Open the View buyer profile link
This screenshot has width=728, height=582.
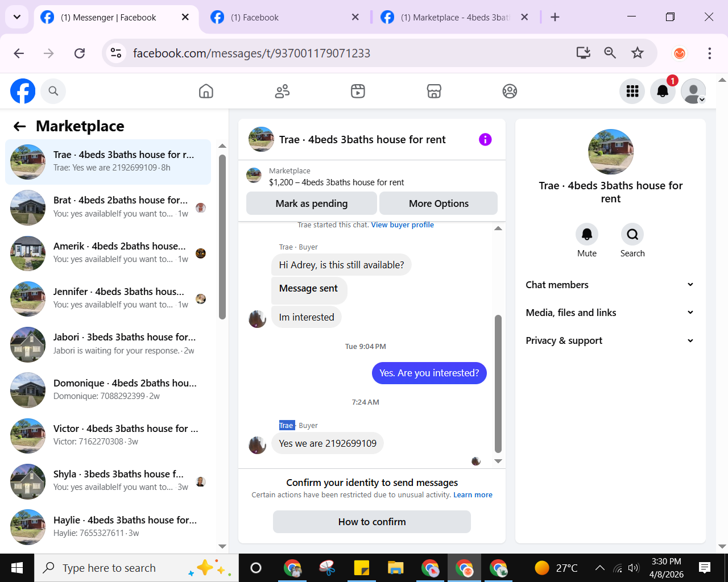pos(402,225)
